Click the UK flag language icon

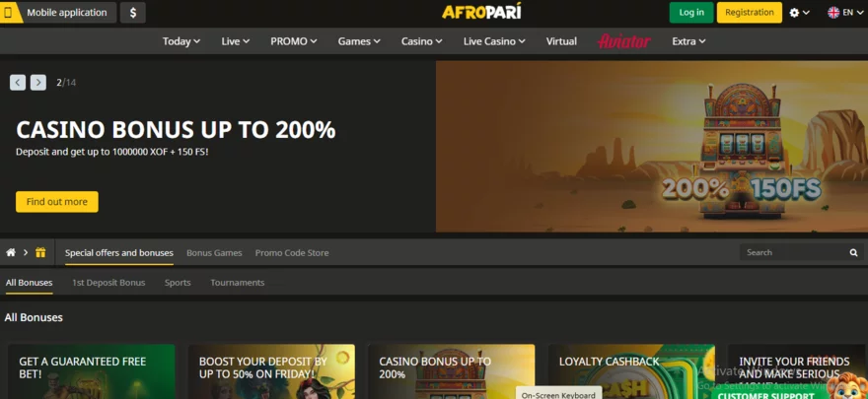point(833,13)
